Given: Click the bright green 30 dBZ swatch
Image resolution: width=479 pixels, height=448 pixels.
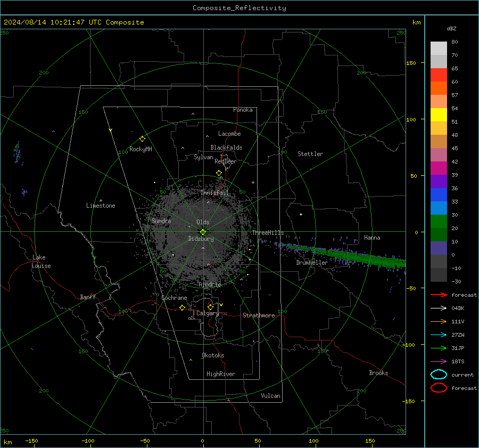Looking at the screenshot, I should [x=439, y=221].
